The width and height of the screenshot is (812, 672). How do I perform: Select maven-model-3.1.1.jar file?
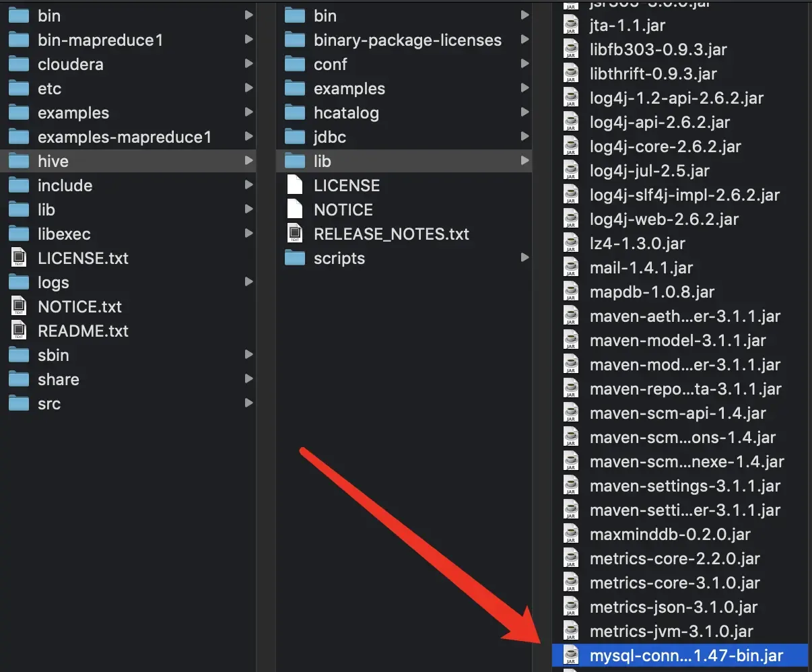point(680,340)
